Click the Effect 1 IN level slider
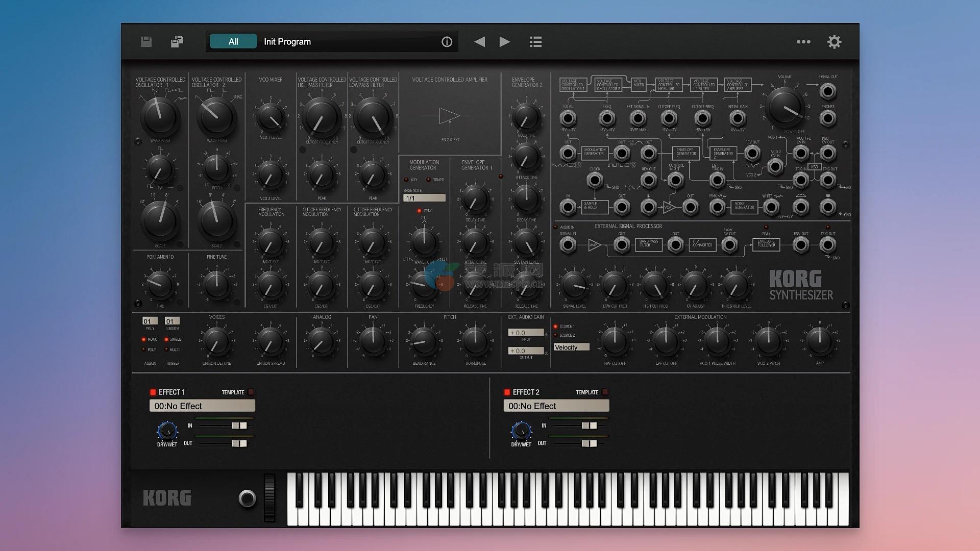Screen dimensions: 980x551 point(238,425)
